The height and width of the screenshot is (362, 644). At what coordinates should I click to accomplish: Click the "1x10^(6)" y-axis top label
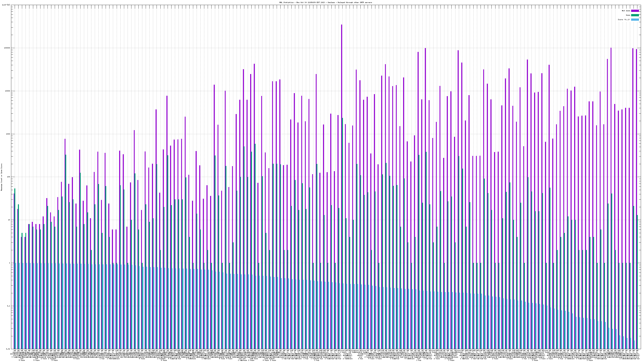click(x=6, y=5)
